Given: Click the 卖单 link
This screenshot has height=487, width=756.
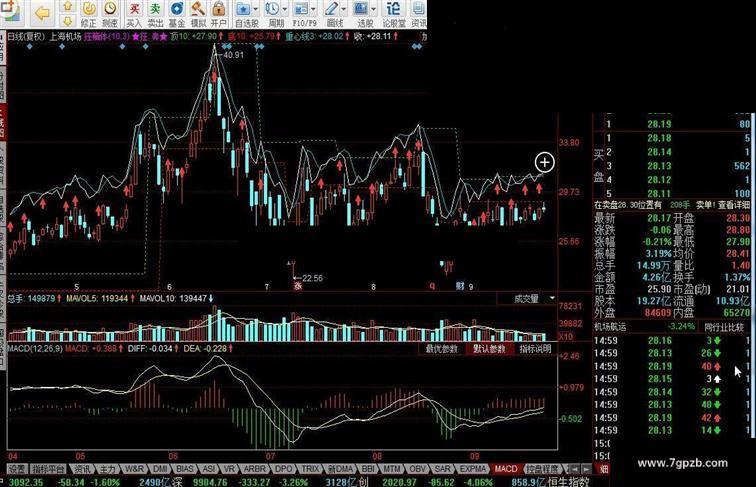Looking at the screenshot, I should (704, 205).
